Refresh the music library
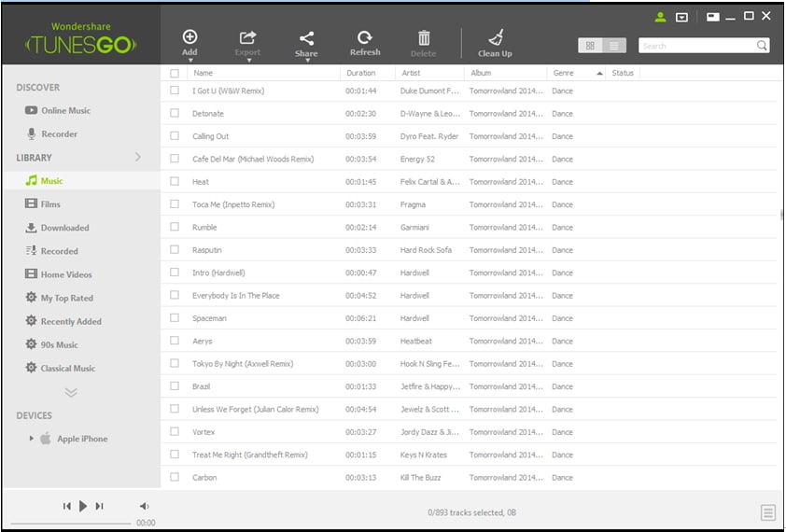 coord(365,43)
